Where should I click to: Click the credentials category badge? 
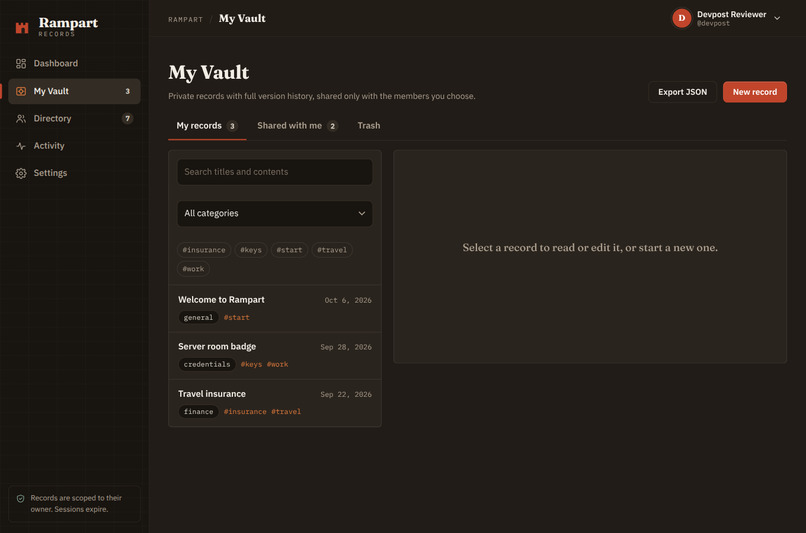click(x=207, y=365)
